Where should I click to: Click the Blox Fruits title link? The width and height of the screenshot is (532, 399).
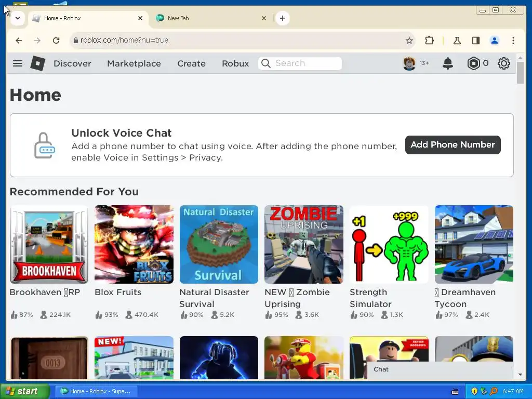point(118,292)
